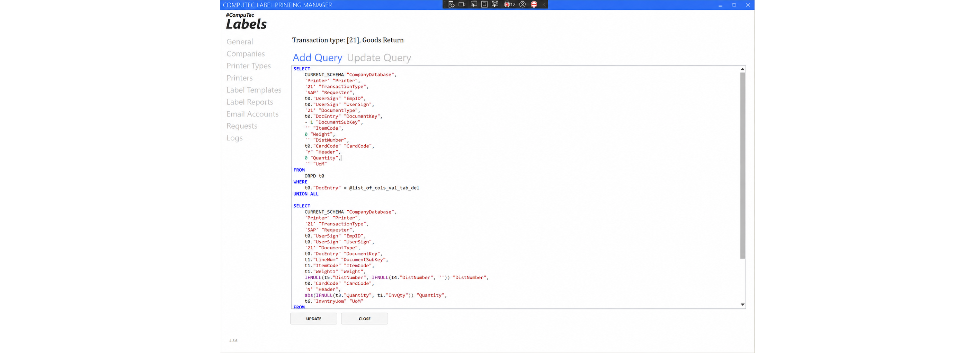Click the UPDATE button
This screenshot has height=354, width=980.
(x=313, y=319)
